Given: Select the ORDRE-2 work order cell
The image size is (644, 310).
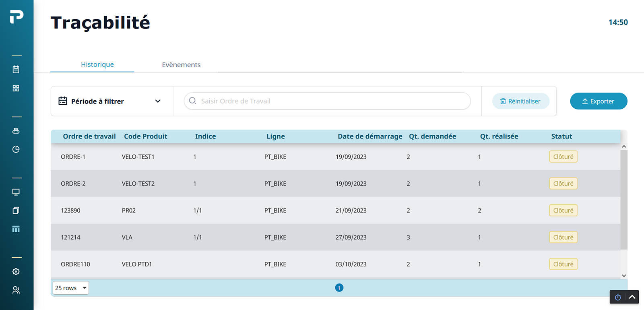Looking at the screenshot, I should point(73,184).
